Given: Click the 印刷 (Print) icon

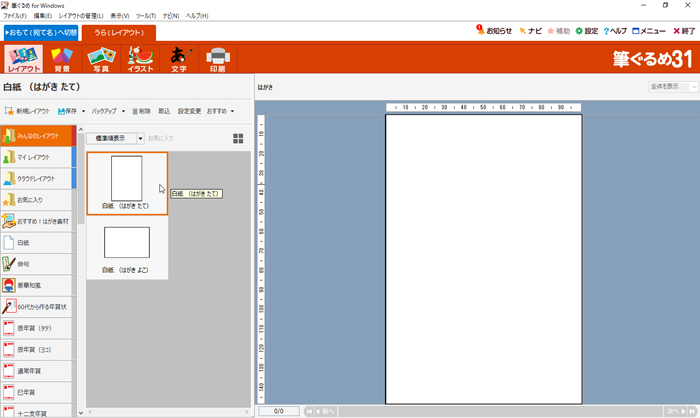Looking at the screenshot, I should (x=217, y=60).
